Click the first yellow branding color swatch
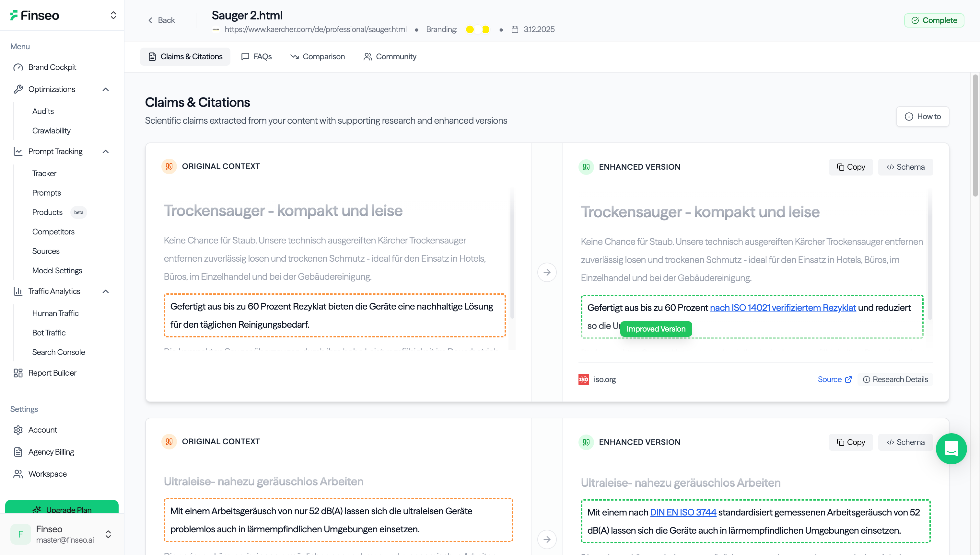The height and width of the screenshot is (555, 980). tap(470, 29)
